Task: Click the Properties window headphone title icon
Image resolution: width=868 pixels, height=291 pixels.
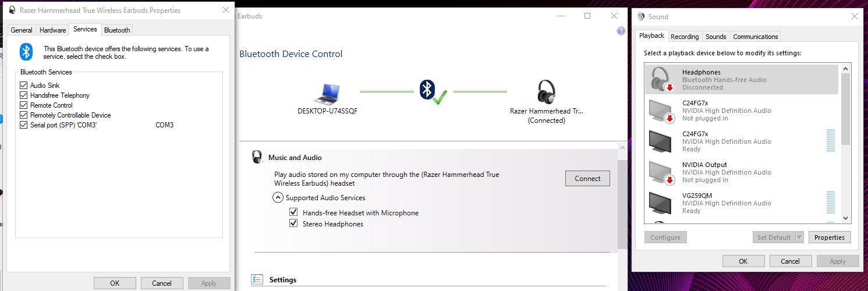Action: point(12,10)
